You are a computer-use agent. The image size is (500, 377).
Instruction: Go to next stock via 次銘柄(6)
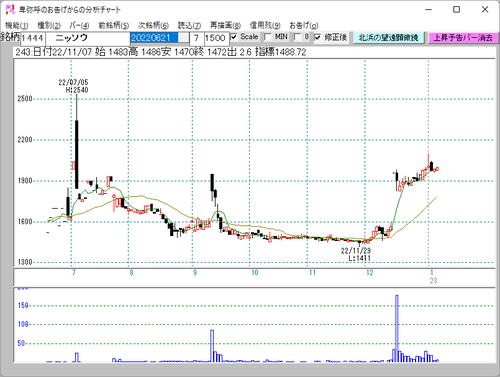click(153, 25)
